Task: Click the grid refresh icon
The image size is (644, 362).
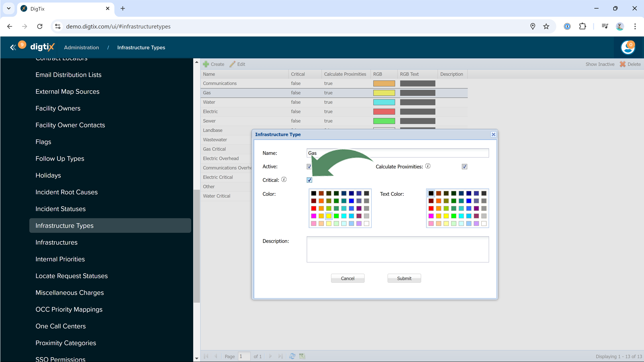Action: [292, 356]
